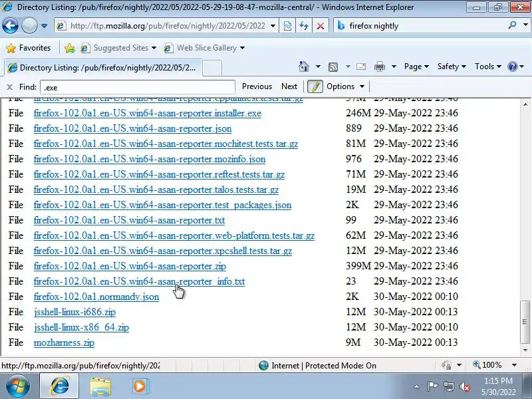Open jsshell-linux-i686.zip link
This screenshot has width=532, height=399.
pyautogui.click(x=74, y=312)
